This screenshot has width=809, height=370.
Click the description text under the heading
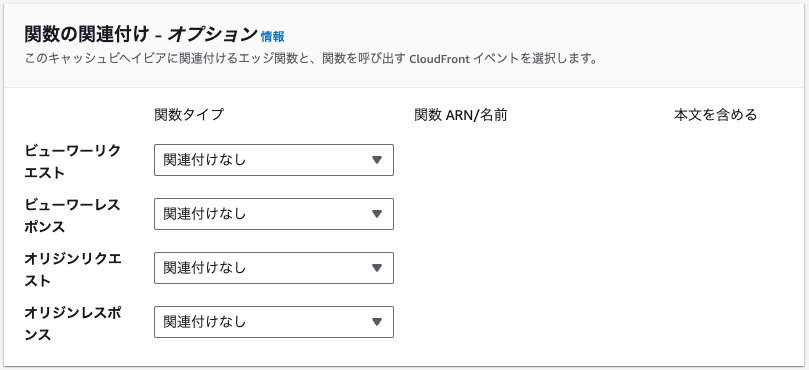tap(311, 59)
